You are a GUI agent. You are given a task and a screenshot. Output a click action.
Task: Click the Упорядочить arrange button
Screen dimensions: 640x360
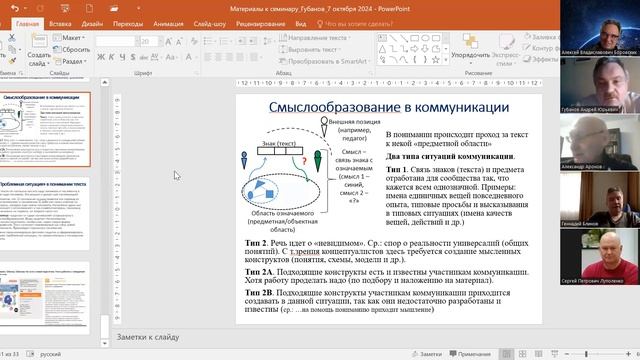pos(470,49)
